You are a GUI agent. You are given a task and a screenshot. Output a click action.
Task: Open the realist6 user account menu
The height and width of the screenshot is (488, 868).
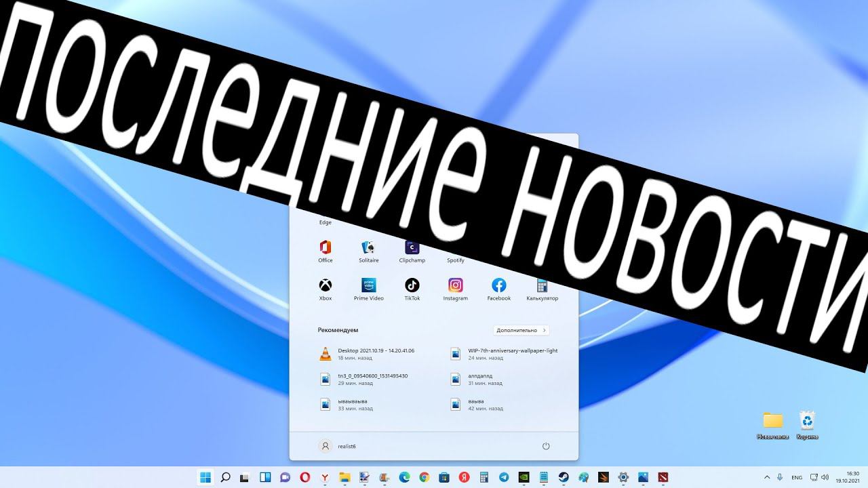point(338,446)
